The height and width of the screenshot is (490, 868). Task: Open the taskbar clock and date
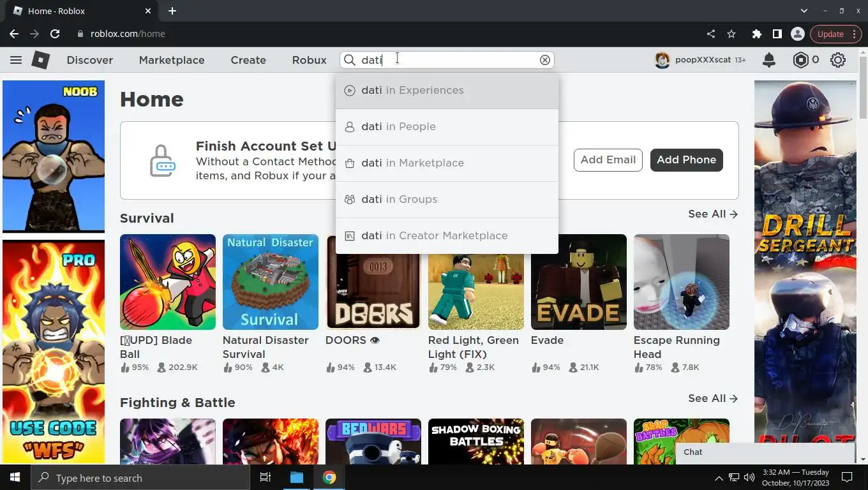coord(795,477)
